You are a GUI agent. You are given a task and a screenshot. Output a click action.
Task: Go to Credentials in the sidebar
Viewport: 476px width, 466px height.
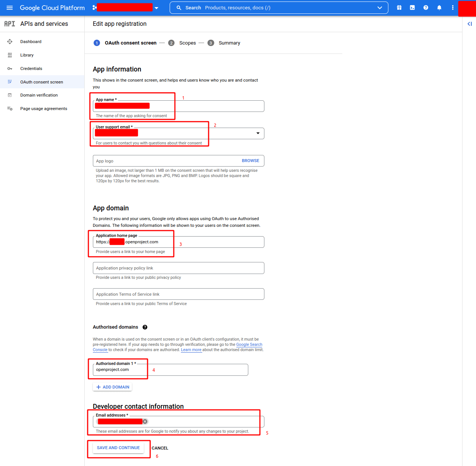pos(31,68)
